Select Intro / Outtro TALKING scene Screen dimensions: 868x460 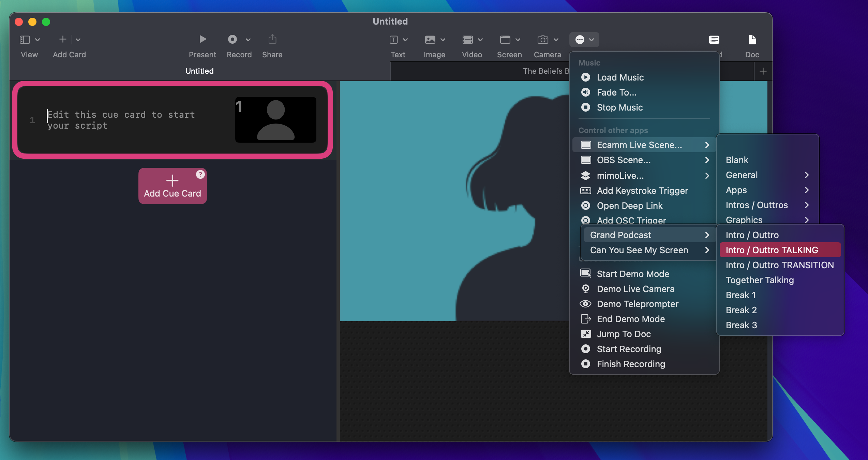[x=780, y=250]
